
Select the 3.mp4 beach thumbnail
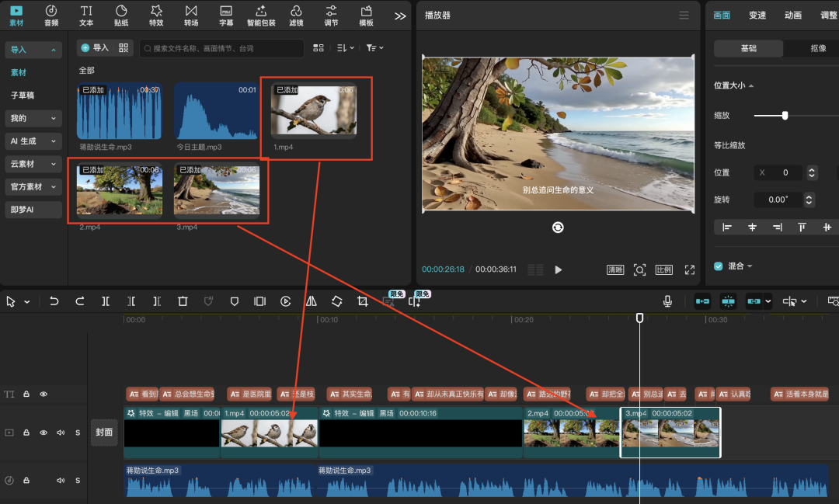(216, 189)
